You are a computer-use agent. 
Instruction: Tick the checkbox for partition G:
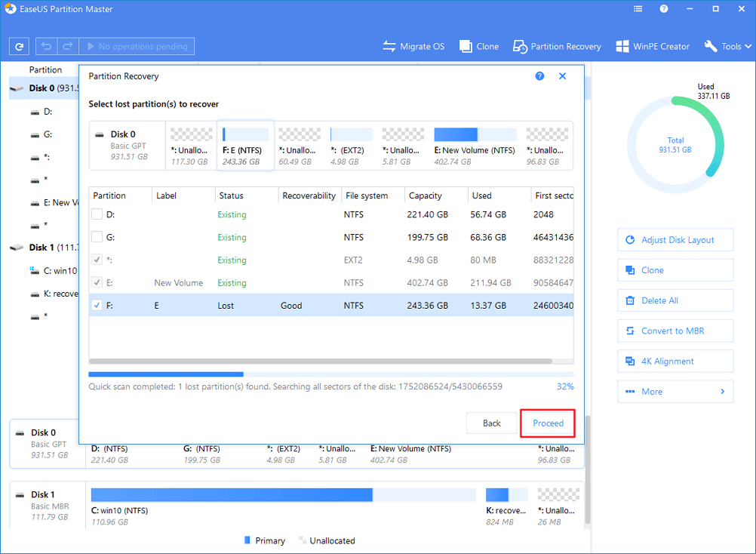[97, 237]
